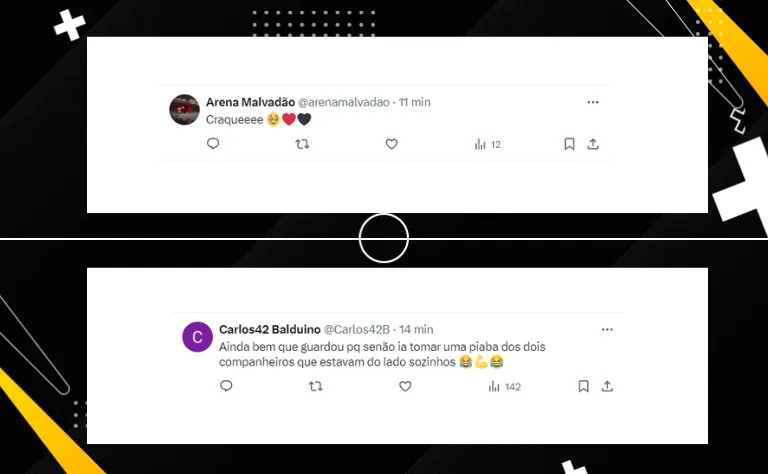Like the "Craqueeee" tweet
Viewport: 768px width, 474px height.
pyautogui.click(x=391, y=144)
